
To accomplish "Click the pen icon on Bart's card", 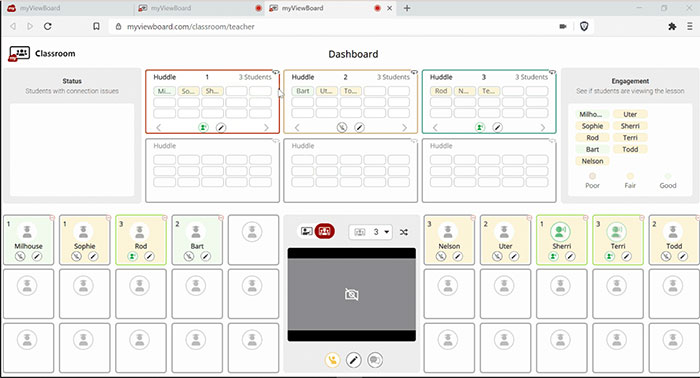I will 205,256.
